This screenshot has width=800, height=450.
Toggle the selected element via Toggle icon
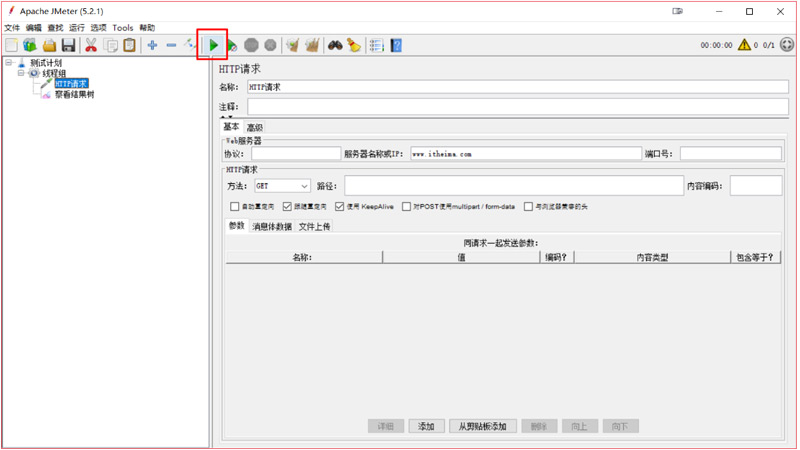(x=190, y=45)
